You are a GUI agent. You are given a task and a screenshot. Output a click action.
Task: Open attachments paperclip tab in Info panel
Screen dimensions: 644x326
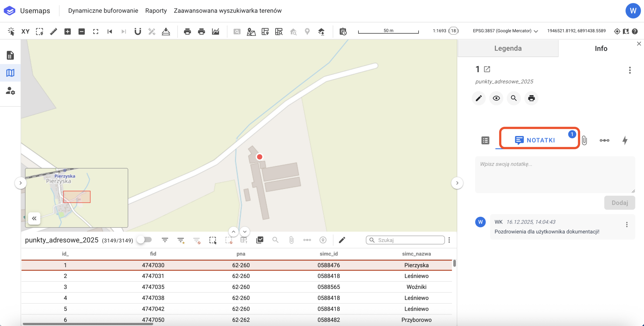pyautogui.click(x=584, y=140)
